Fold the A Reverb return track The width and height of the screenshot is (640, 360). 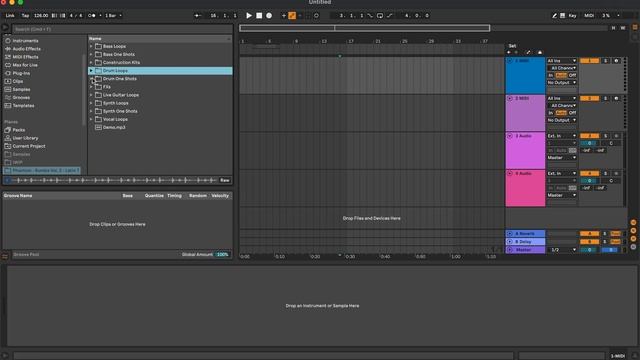(x=510, y=234)
